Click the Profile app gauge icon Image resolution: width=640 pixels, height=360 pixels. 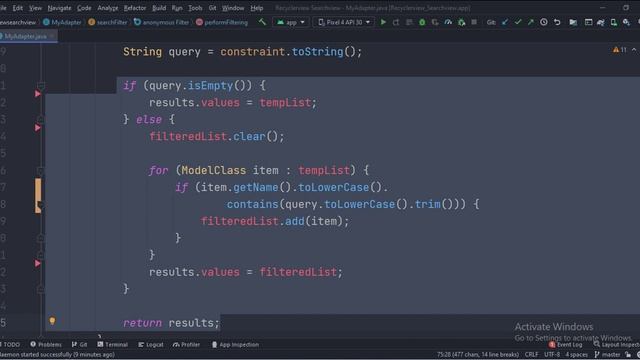448,22
